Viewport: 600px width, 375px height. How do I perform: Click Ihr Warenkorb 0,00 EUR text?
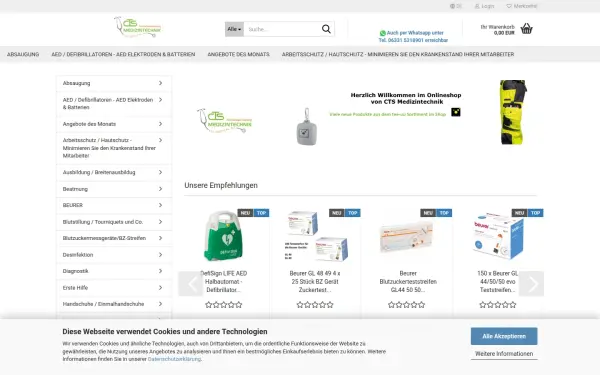497,30
